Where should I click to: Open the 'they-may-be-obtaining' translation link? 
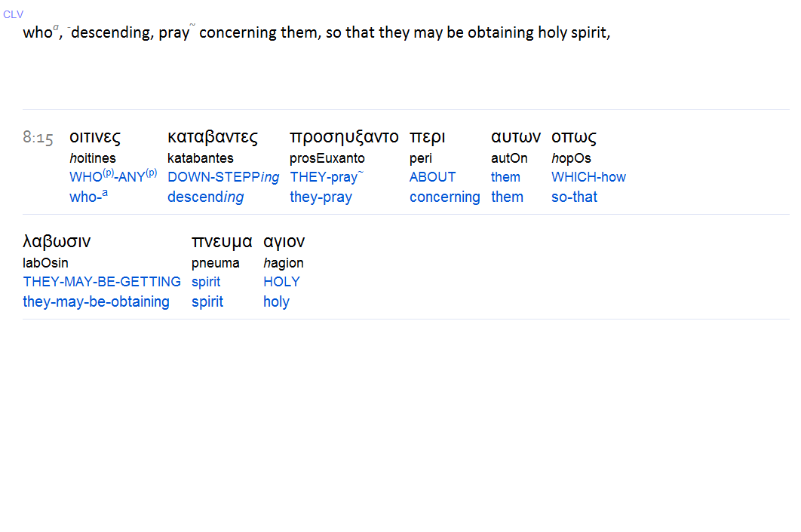pos(96,302)
